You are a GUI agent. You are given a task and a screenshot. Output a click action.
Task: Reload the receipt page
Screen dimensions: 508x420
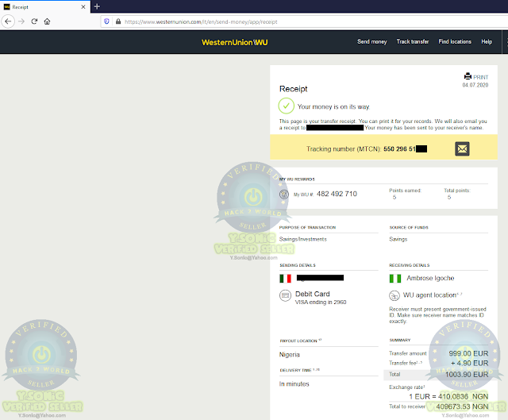(x=34, y=21)
